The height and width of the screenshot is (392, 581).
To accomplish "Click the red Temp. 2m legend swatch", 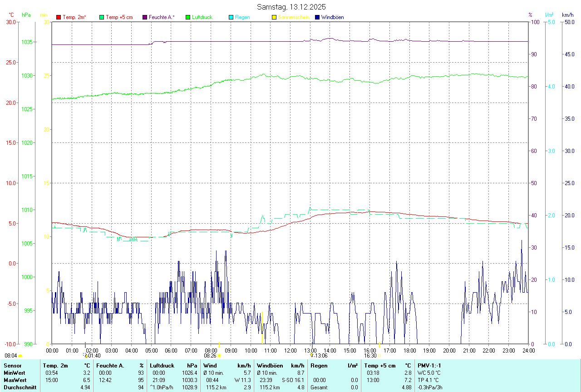I will [59, 17].
